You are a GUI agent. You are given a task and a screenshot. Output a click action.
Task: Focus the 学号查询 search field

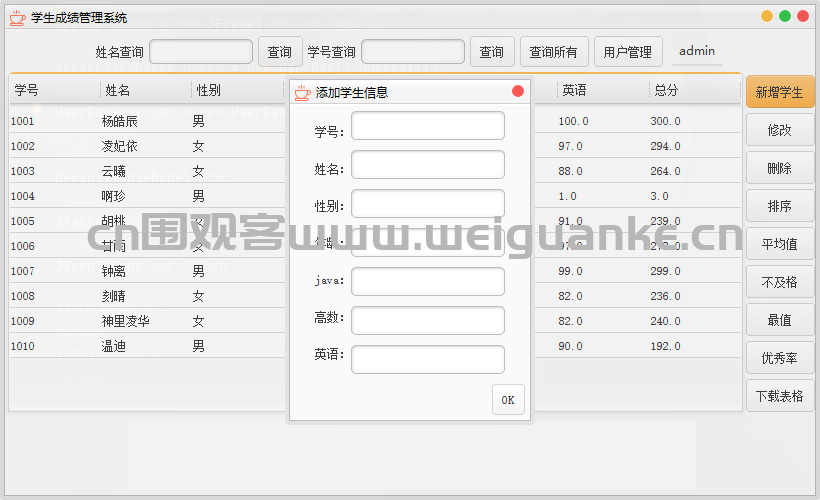(x=413, y=52)
